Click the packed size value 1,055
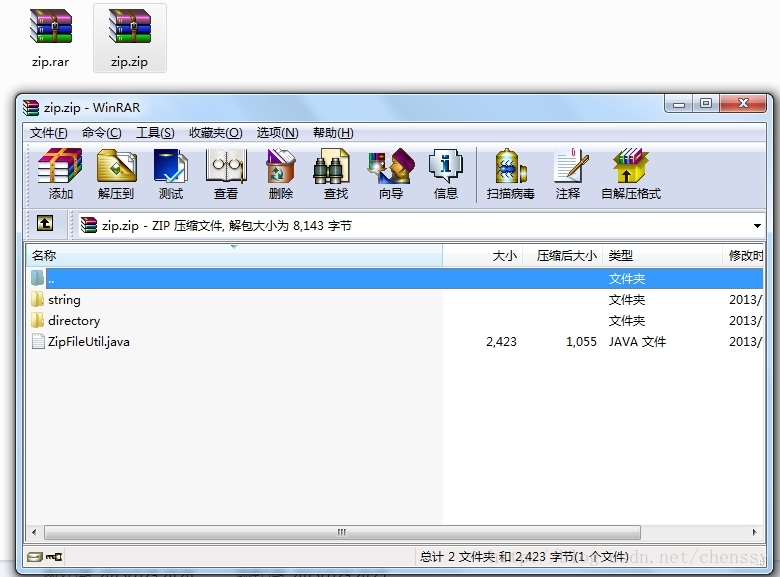This screenshot has height=577, width=780. pyautogui.click(x=581, y=342)
